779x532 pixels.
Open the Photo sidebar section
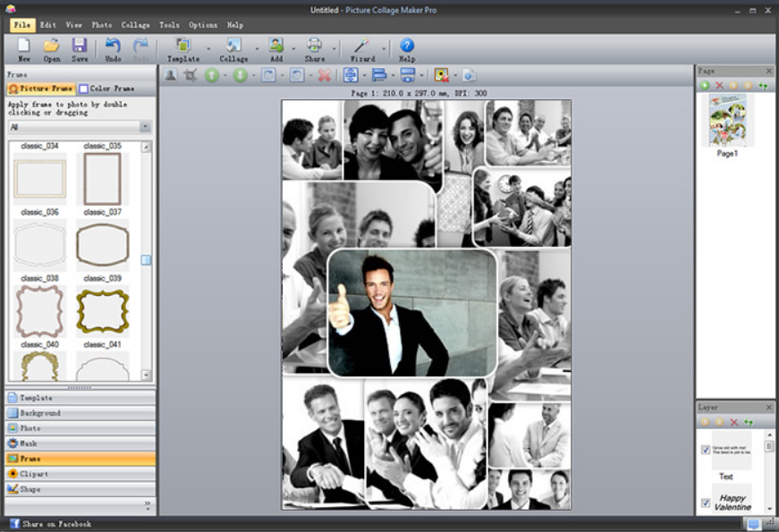click(80, 428)
